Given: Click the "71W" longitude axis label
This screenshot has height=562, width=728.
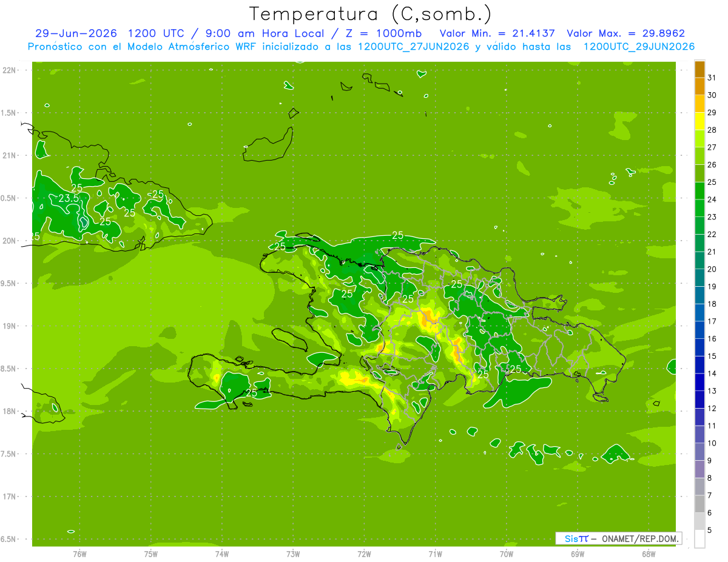Looking at the screenshot, I should coord(435,554).
